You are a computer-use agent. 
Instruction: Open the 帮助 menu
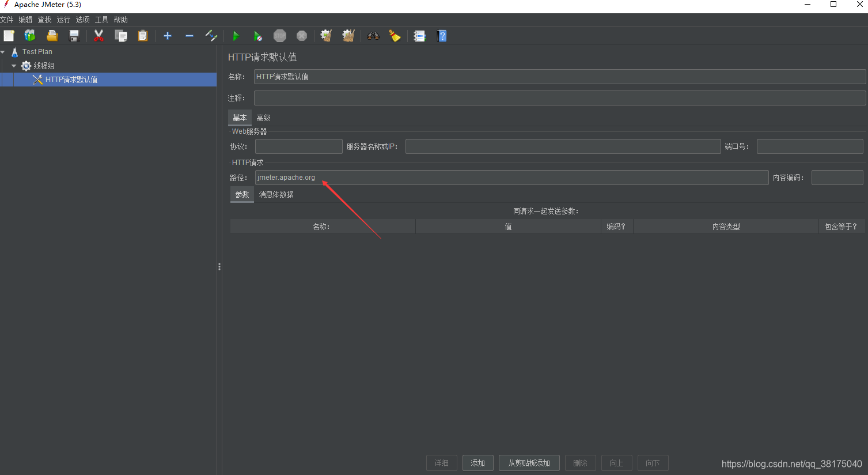[x=120, y=20]
